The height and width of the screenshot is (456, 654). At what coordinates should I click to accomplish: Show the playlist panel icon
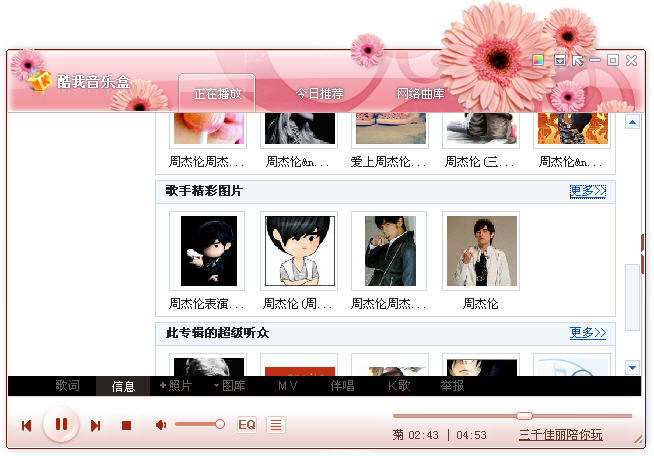[x=275, y=425]
